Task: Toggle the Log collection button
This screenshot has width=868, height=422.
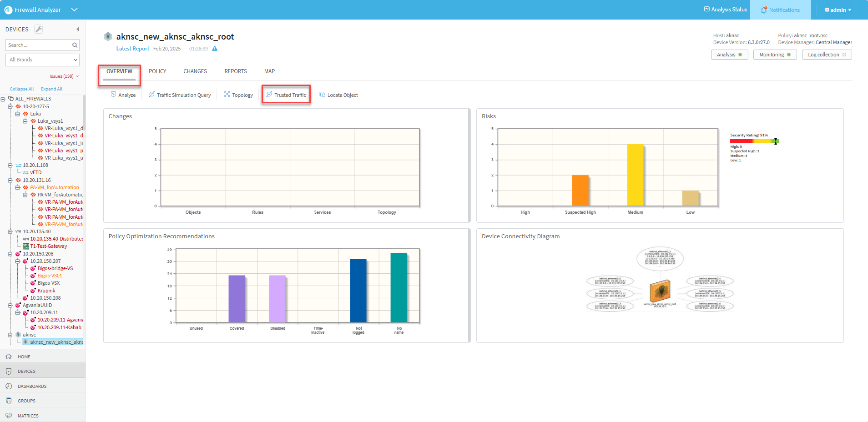Action: [x=827, y=55]
